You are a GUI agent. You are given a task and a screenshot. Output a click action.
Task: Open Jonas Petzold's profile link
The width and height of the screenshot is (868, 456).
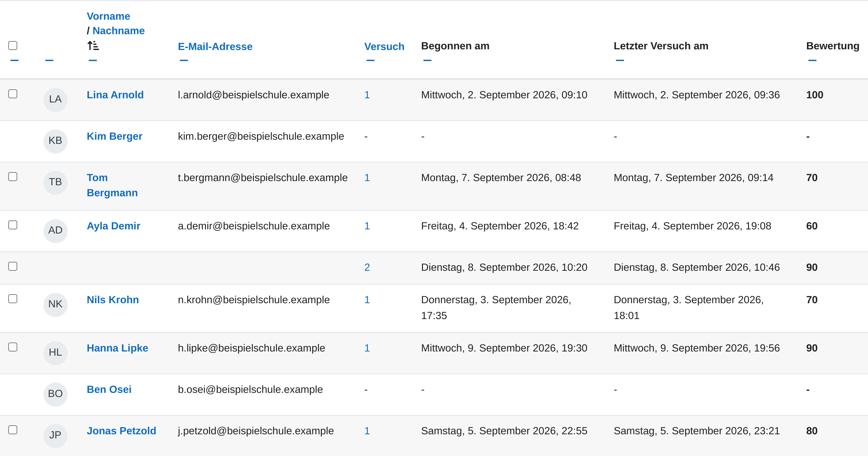click(x=121, y=431)
